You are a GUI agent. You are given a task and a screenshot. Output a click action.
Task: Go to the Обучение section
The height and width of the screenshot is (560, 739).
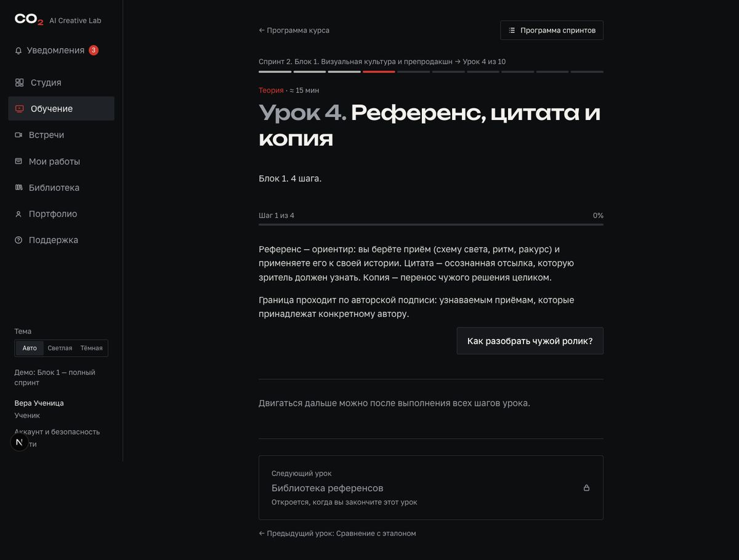[x=61, y=109]
